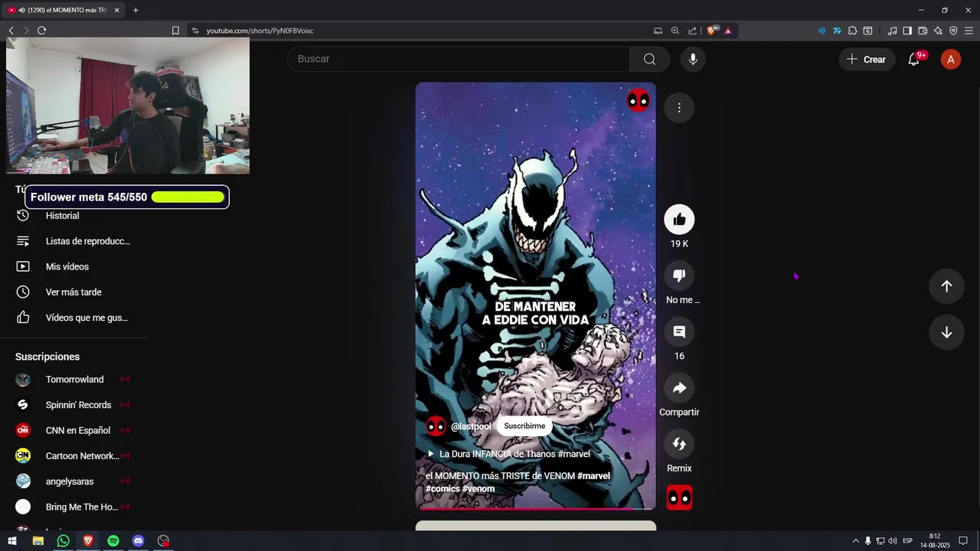Open the YouTube notifications bell
980x551 pixels.
(913, 59)
